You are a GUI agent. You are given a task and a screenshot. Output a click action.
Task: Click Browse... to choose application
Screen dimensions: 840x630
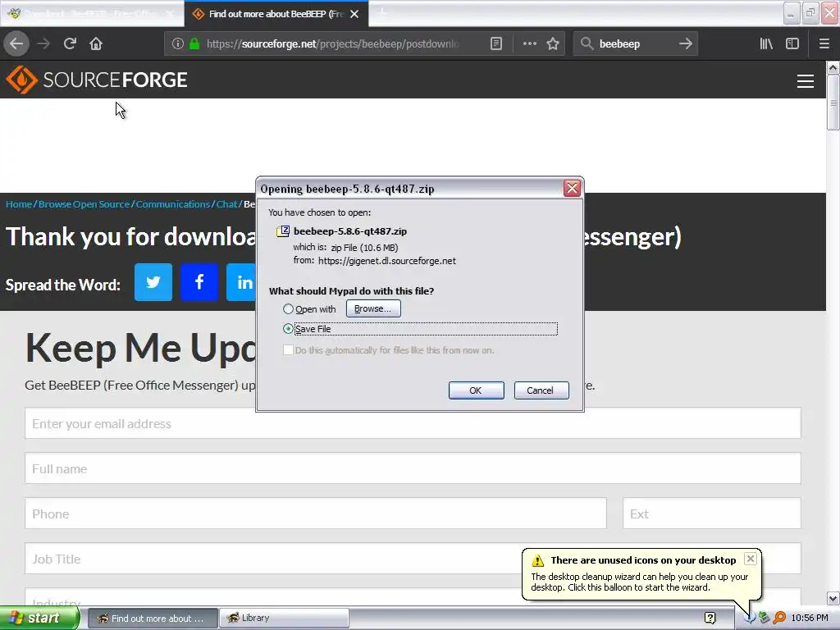tap(373, 308)
